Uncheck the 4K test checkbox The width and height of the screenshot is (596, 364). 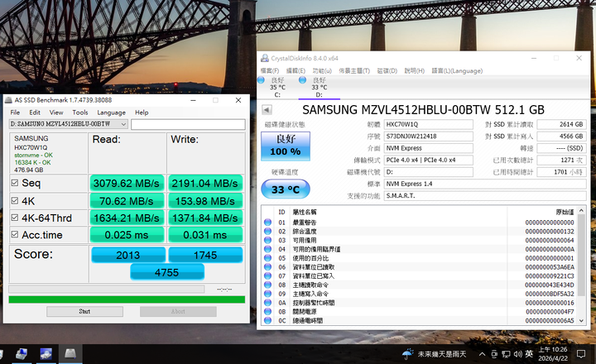pyautogui.click(x=15, y=201)
